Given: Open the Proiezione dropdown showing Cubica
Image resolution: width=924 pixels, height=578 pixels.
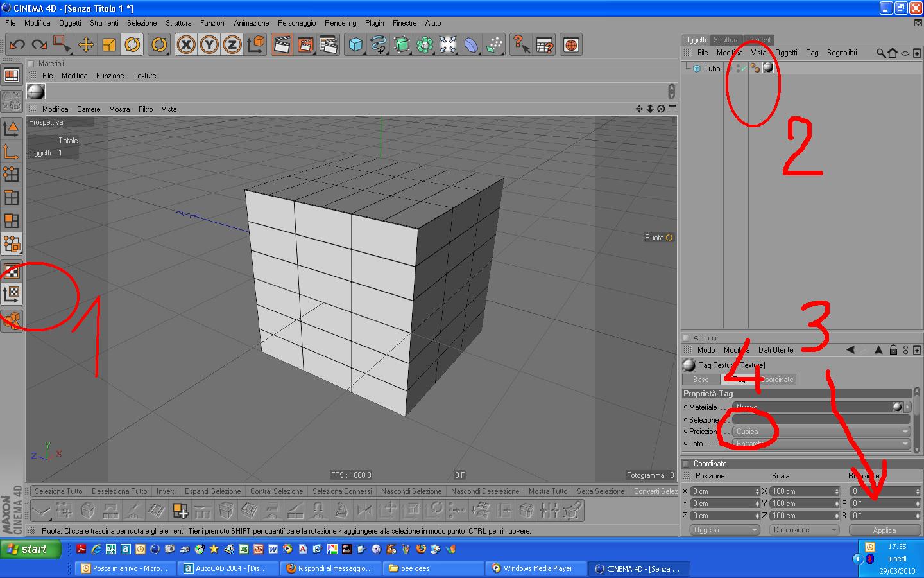Looking at the screenshot, I should click(x=821, y=432).
